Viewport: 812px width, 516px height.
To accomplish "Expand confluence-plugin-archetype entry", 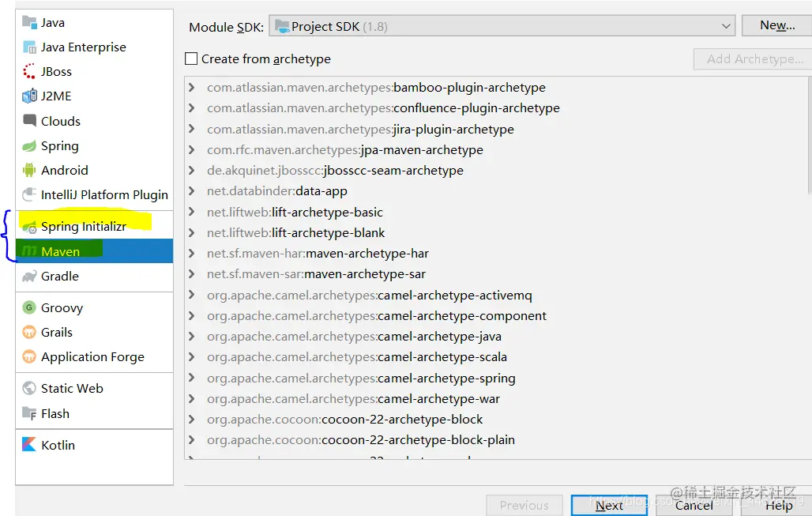I will (192, 107).
